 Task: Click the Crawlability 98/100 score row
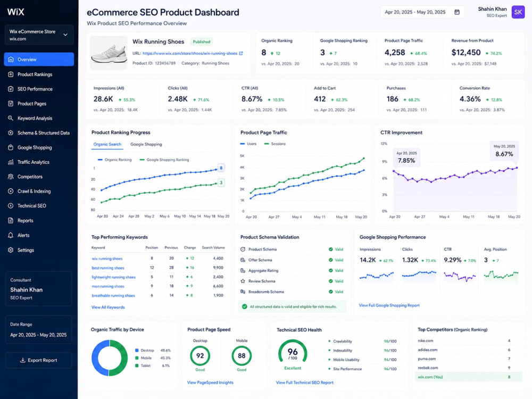pos(362,342)
